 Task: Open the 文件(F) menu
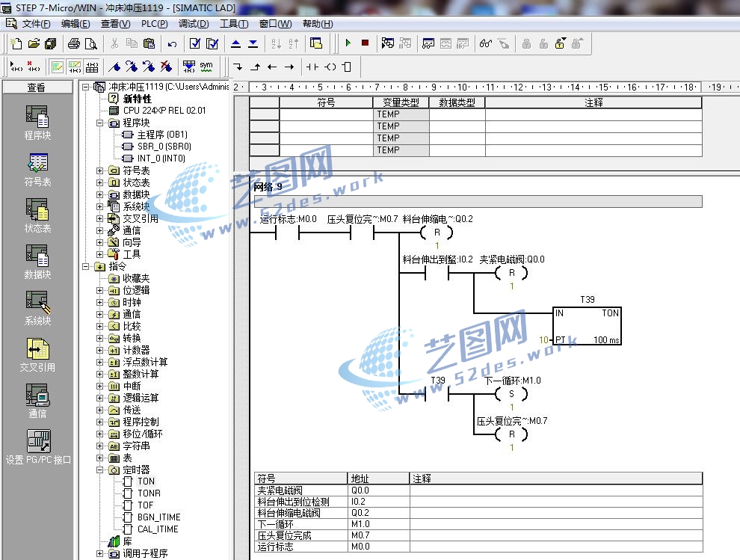click(37, 24)
